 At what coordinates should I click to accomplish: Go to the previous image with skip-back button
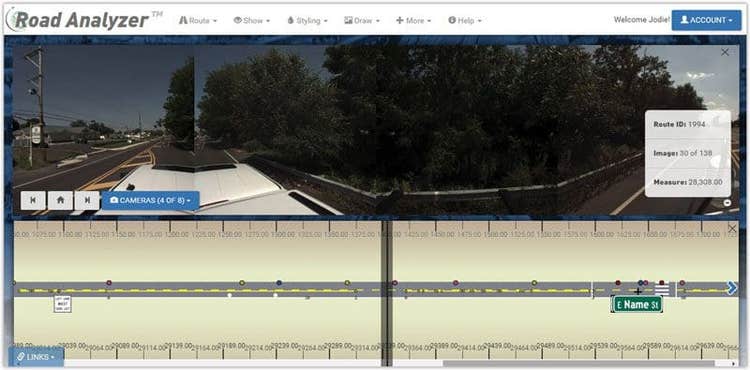pyautogui.click(x=33, y=200)
